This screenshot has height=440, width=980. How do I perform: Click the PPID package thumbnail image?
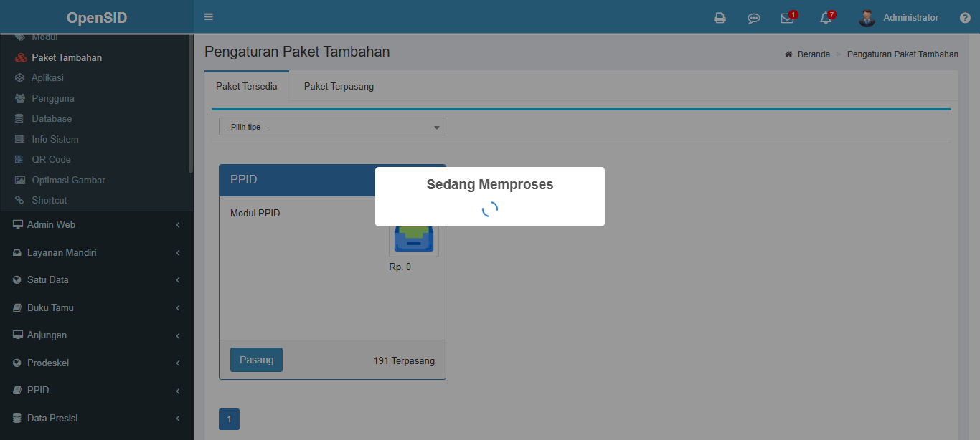click(x=414, y=236)
